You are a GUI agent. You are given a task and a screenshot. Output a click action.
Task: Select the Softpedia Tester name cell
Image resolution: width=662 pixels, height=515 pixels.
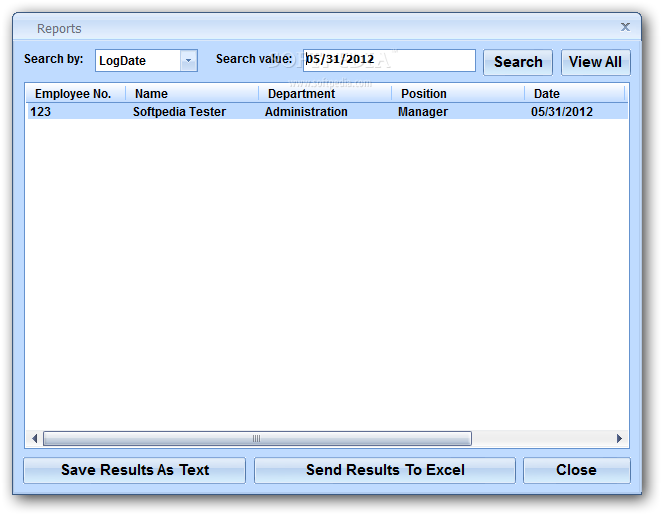[x=179, y=112]
